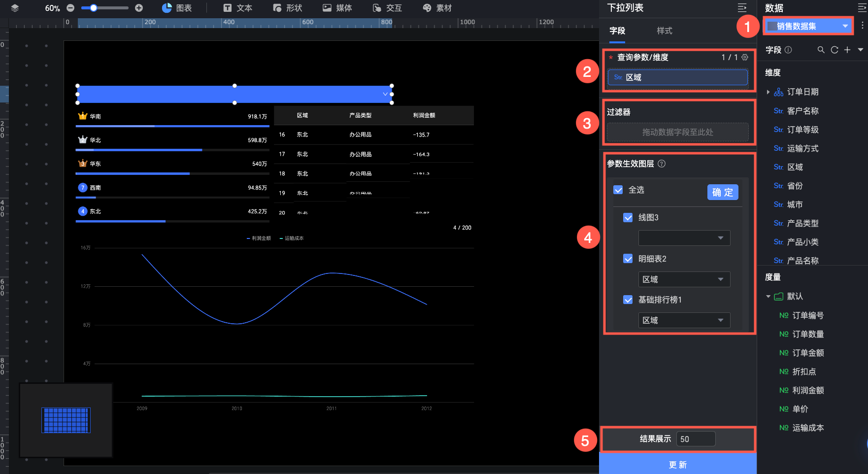Open the 线图3 field dropdown
This screenshot has height=474, width=868.
click(684, 238)
